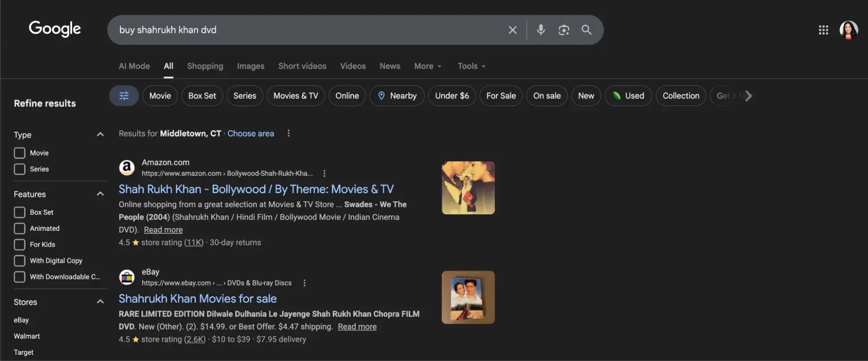Select the Movie filter chip
The width and height of the screenshot is (868, 361).
160,96
